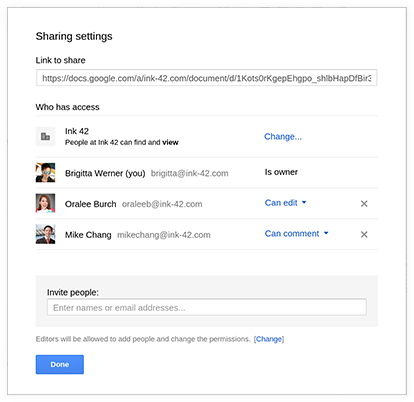Remove Mike Chang with the X icon
The height and width of the screenshot is (402, 414).
(x=364, y=234)
